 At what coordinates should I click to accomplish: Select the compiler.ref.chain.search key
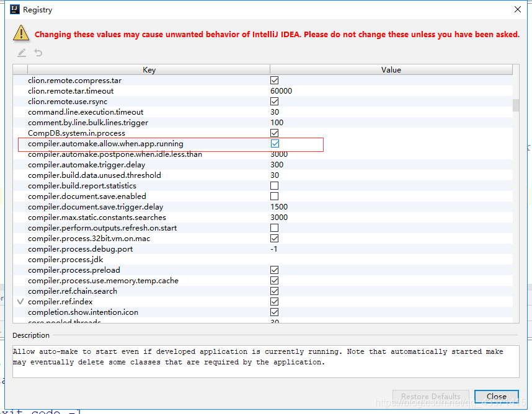73,291
